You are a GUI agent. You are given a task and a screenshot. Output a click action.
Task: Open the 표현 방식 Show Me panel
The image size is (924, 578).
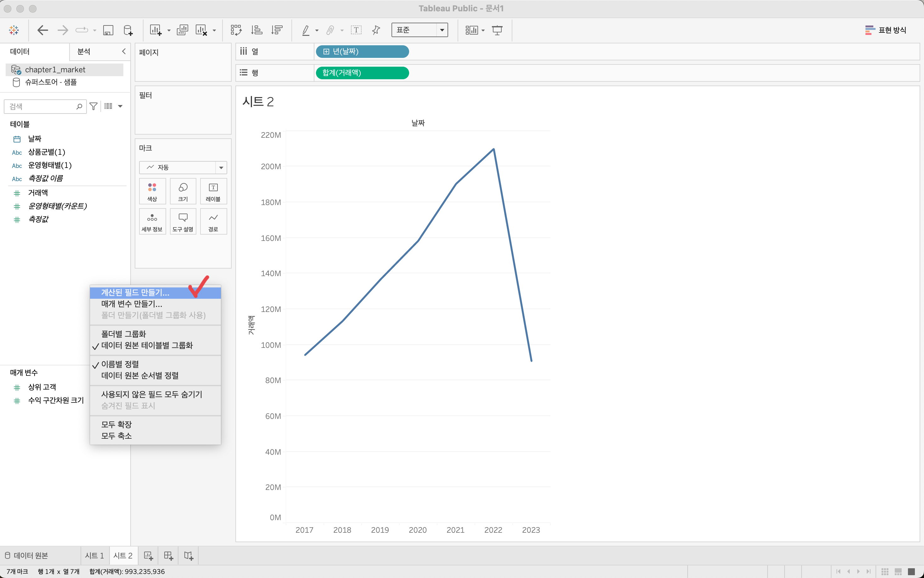pos(886,30)
